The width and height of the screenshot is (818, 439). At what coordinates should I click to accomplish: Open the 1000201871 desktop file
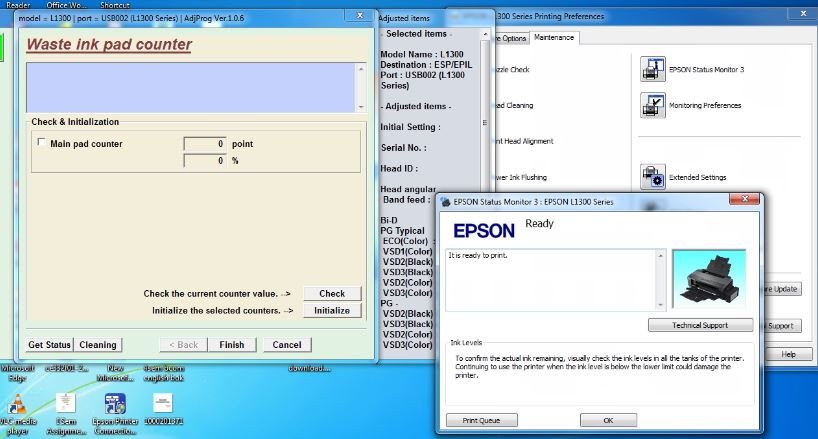click(163, 410)
